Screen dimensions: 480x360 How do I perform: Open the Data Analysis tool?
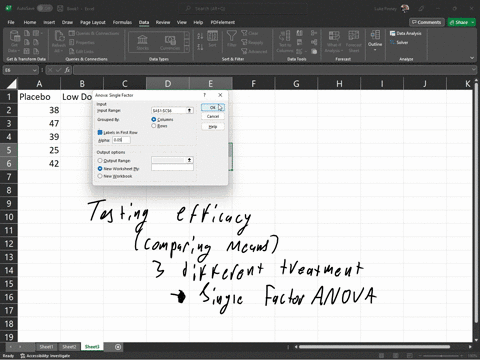(x=406, y=33)
